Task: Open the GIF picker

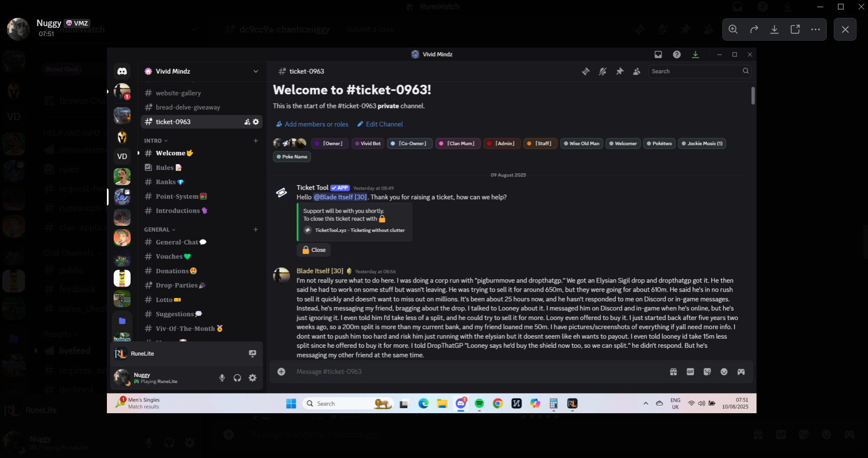Action: [x=690, y=372]
